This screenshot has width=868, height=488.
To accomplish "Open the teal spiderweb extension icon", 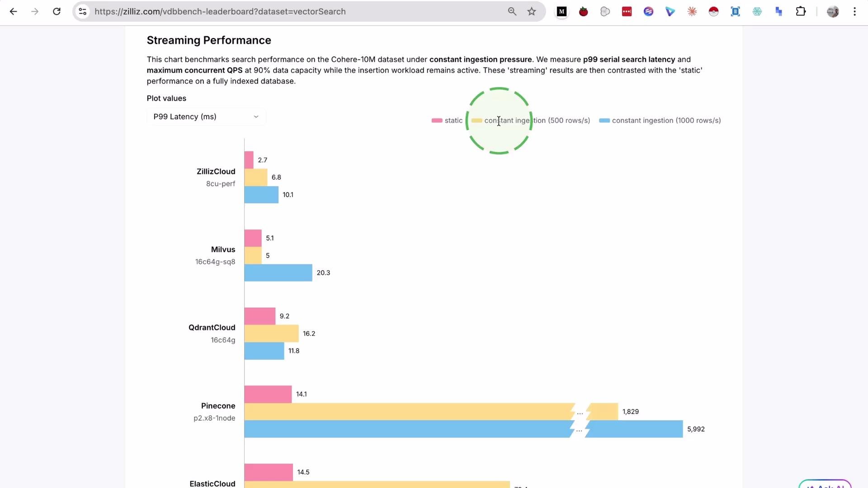I will (x=757, y=12).
